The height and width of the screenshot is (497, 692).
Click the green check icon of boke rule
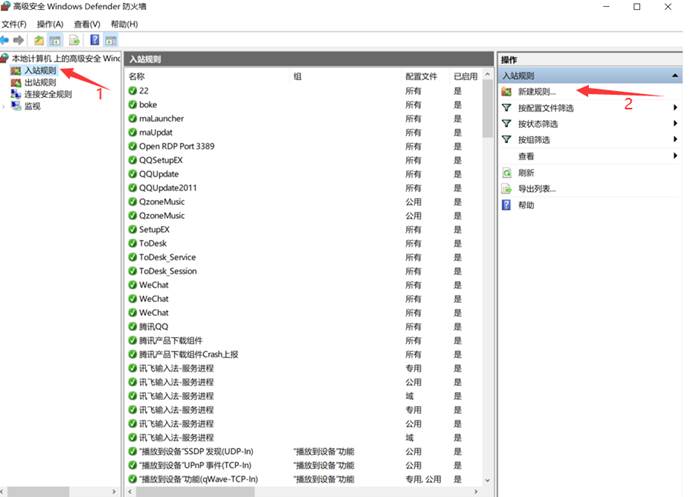(x=132, y=105)
